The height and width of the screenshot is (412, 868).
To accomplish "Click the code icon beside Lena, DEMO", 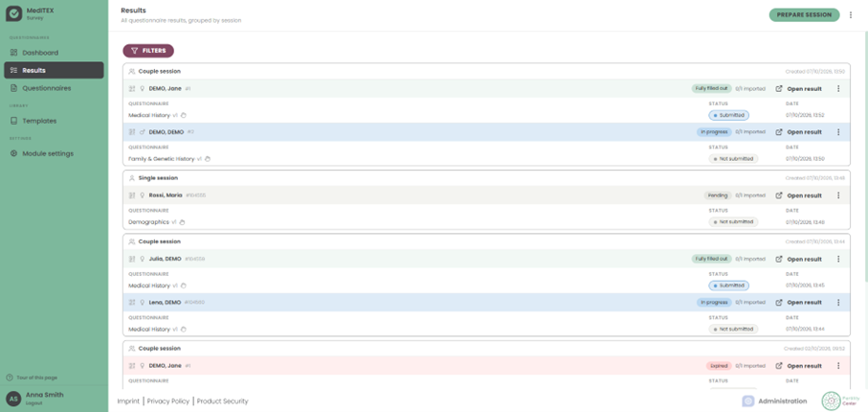I will coord(132,303).
